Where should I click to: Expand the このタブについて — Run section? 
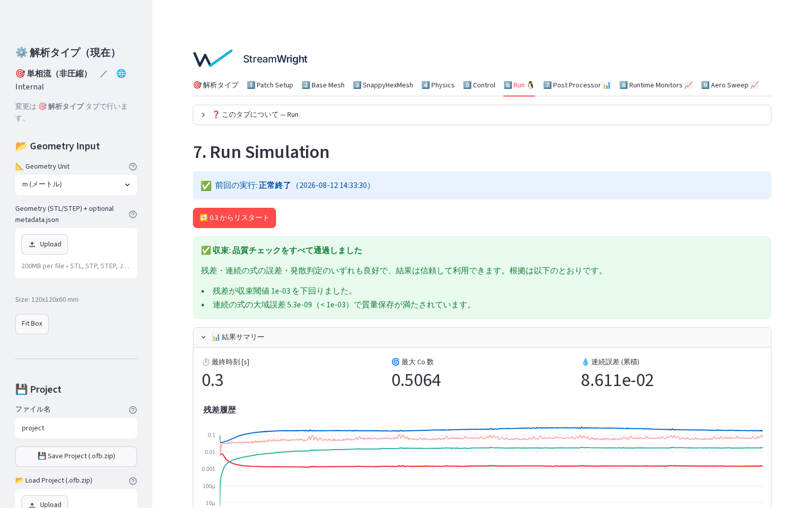[x=482, y=115]
